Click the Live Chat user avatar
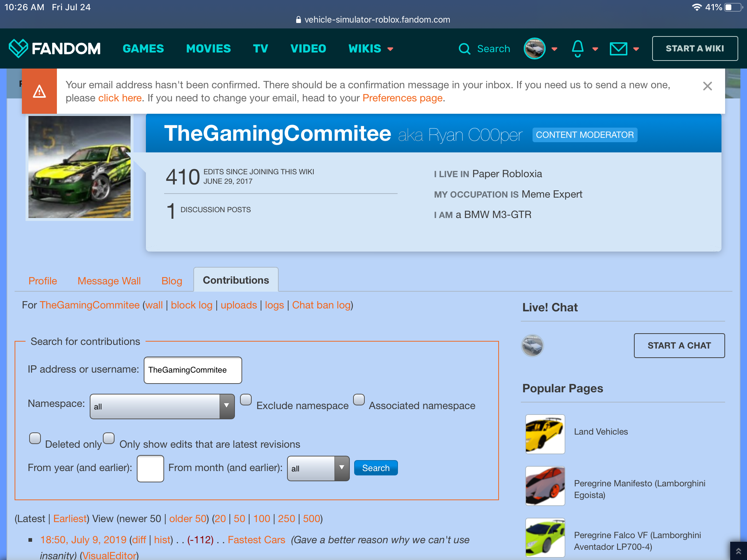747x560 pixels. click(x=532, y=345)
